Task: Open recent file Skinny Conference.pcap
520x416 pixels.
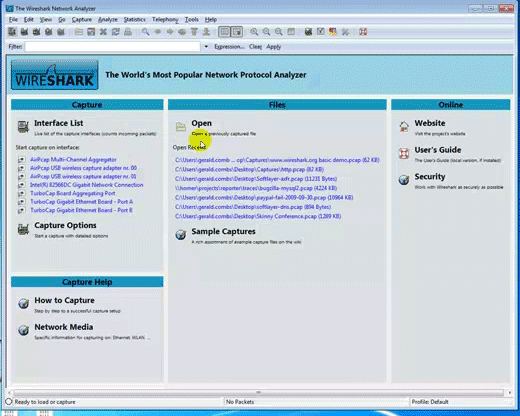Action: pyautogui.click(x=258, y=216)
